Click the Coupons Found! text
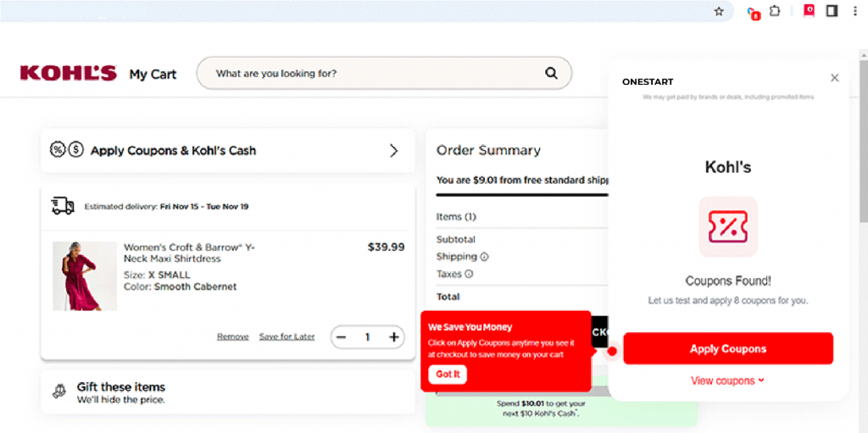This screenshot has height=433, width=868. click(x=728, y=280)
